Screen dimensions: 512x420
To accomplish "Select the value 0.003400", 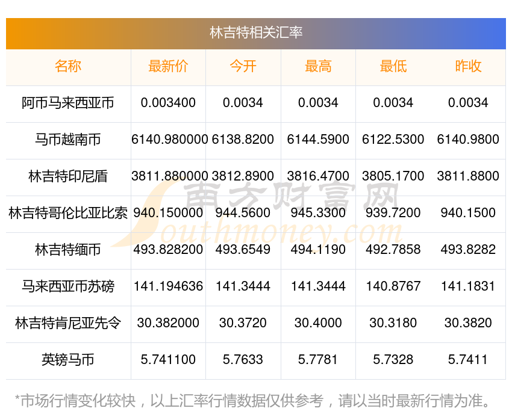I will pos(168,103).
